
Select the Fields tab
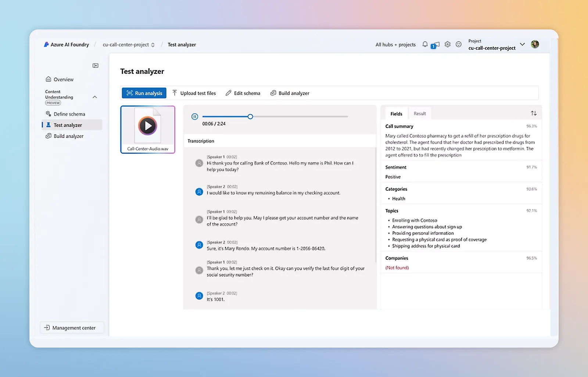point(396,114)
